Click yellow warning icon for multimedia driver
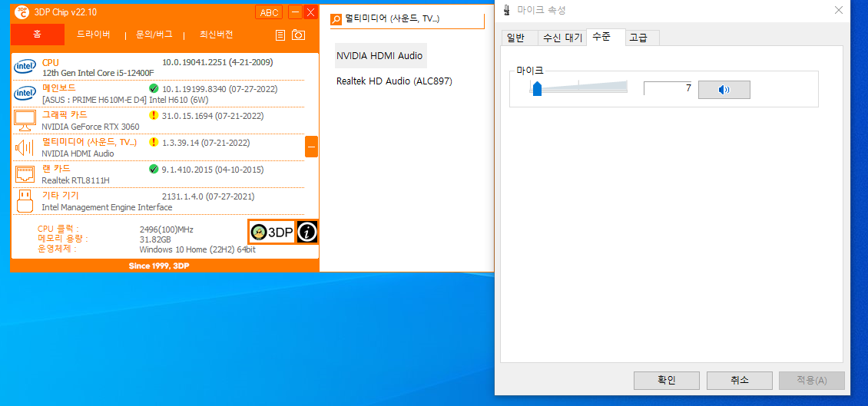The height and width of the screenshot is (406, 868). [154, 142]
